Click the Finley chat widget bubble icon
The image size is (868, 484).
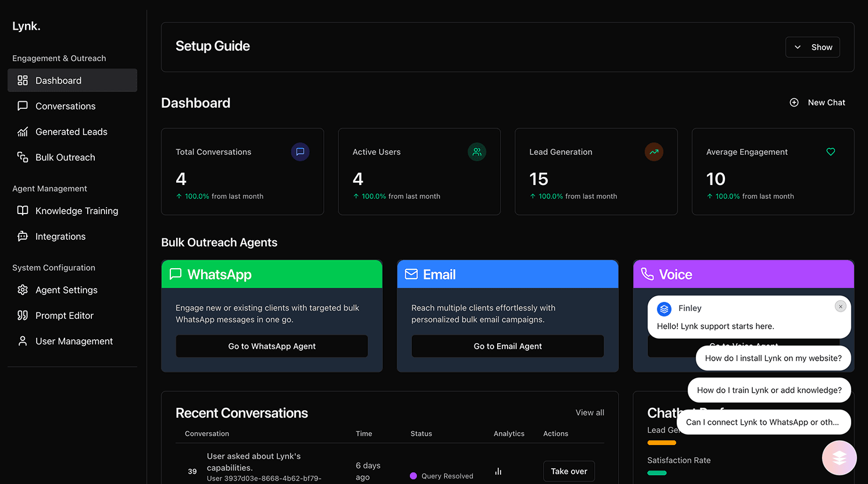[839, 458]
